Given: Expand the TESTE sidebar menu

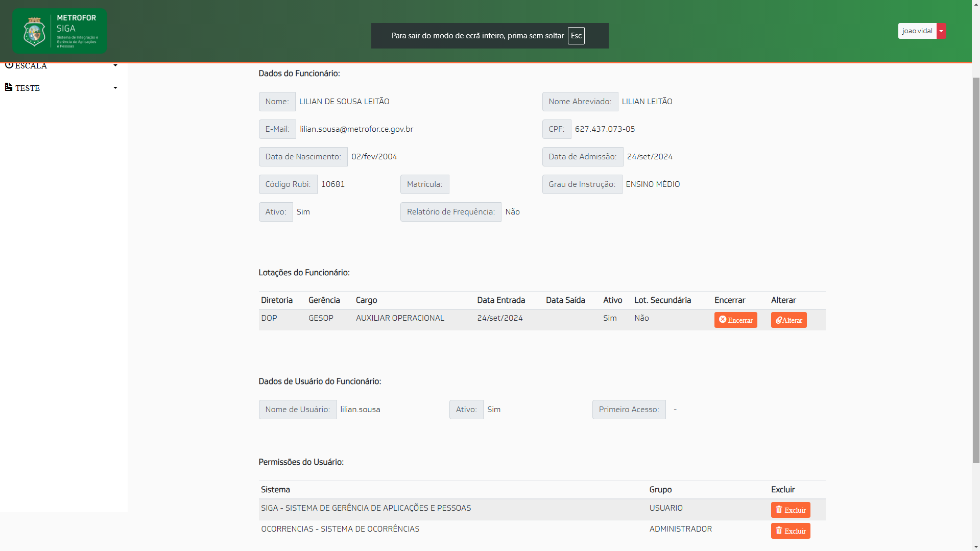Looking at the screenshot, I should coord(61,88).
